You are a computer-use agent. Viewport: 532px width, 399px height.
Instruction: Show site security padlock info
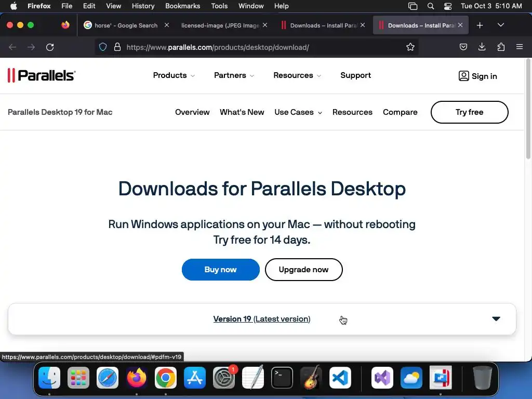pyautogui.click(x=117, y=47)
